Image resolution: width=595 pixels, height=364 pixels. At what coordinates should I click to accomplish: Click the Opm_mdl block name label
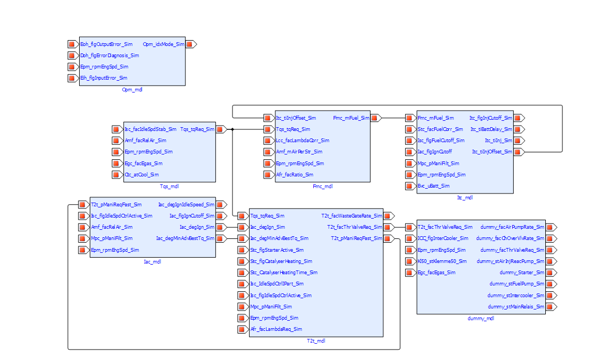(132, 90)
